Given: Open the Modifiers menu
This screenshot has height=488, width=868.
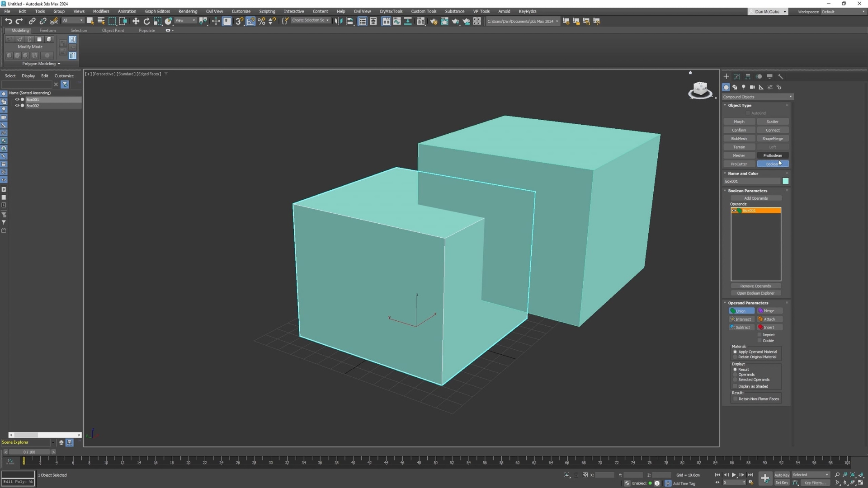Looking at the screenshot, I should 101,11.
